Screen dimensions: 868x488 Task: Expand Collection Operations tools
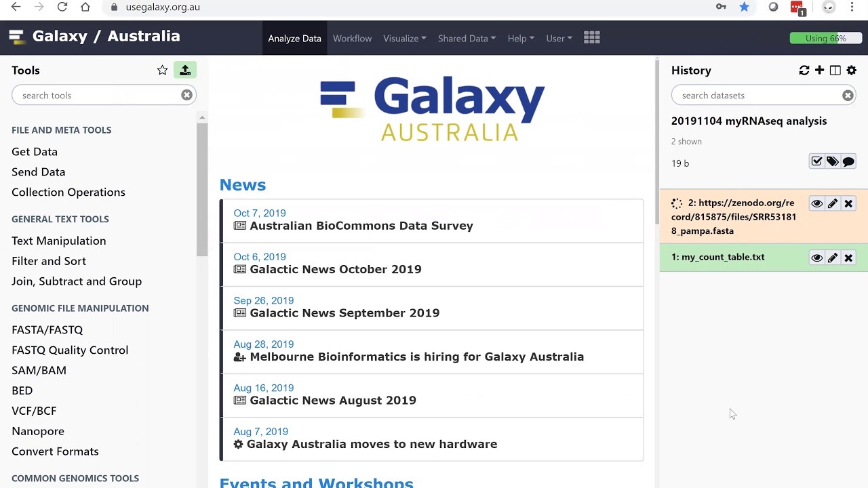click(68, 192)
